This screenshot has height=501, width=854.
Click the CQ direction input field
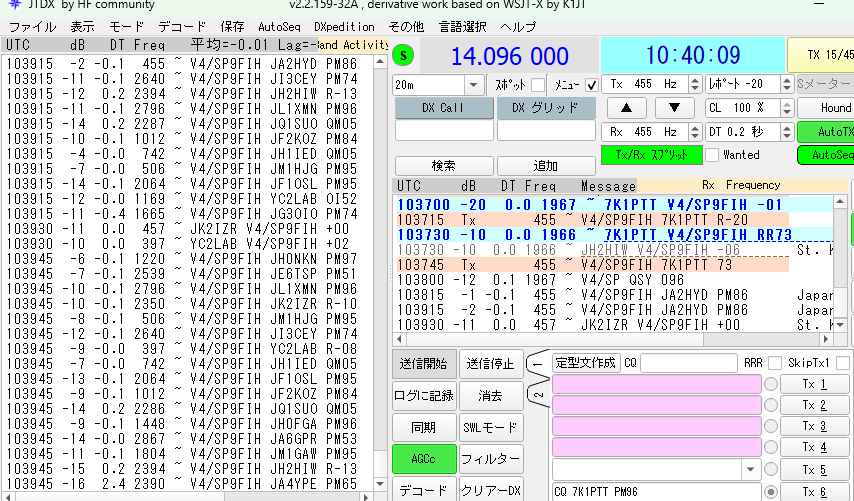688,363
